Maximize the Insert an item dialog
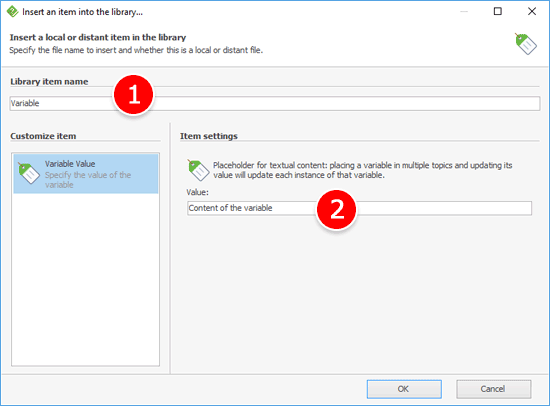The height and width of the screenshot is (406, 550). [497, 11]
